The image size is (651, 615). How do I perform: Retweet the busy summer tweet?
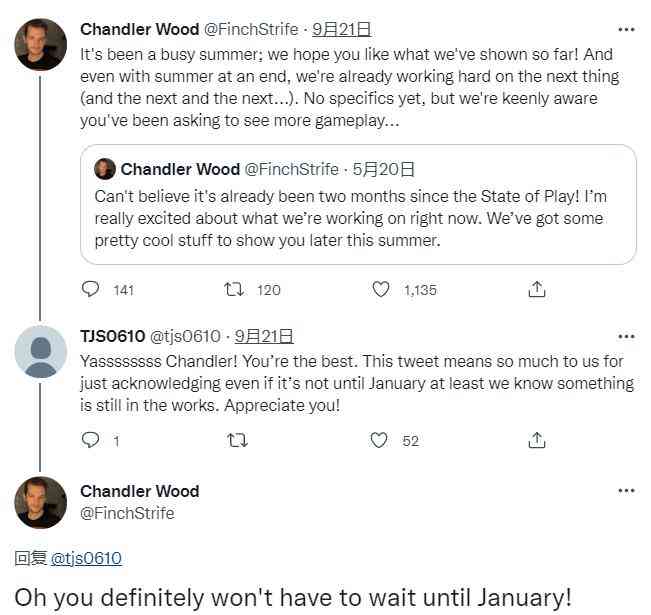(x=234, y=289)
